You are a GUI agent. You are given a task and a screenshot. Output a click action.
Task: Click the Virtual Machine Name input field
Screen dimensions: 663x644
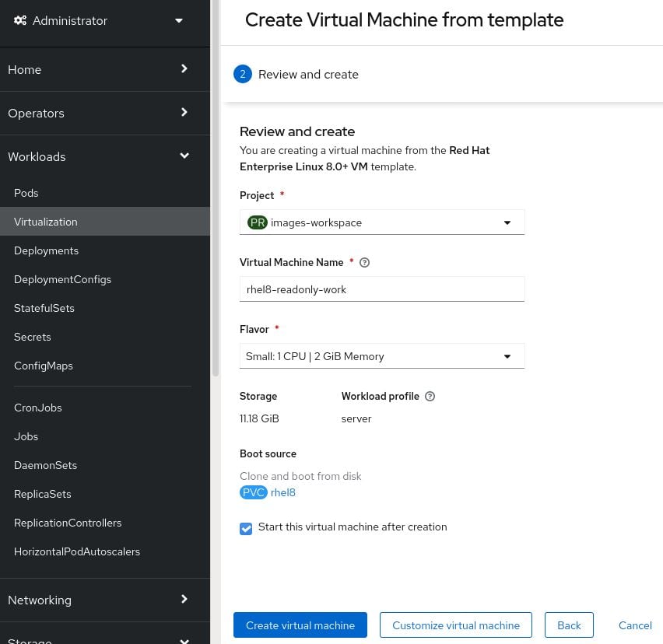(381, 289)
